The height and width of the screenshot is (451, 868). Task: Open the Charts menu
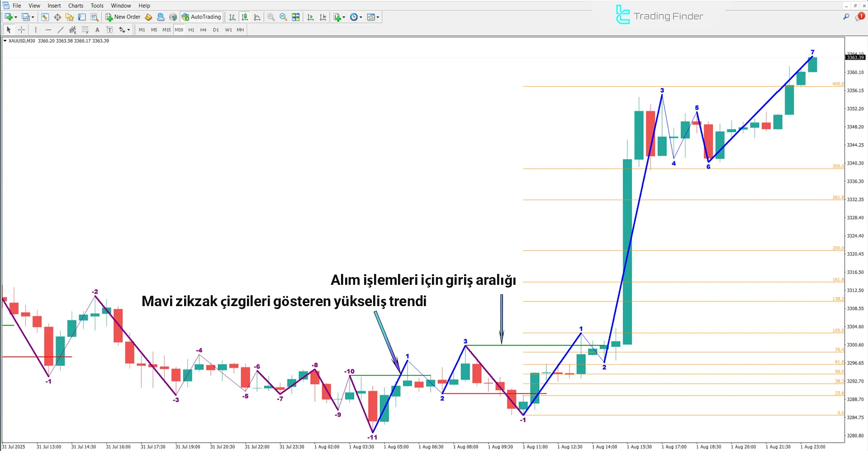click(x=75, y=5)
